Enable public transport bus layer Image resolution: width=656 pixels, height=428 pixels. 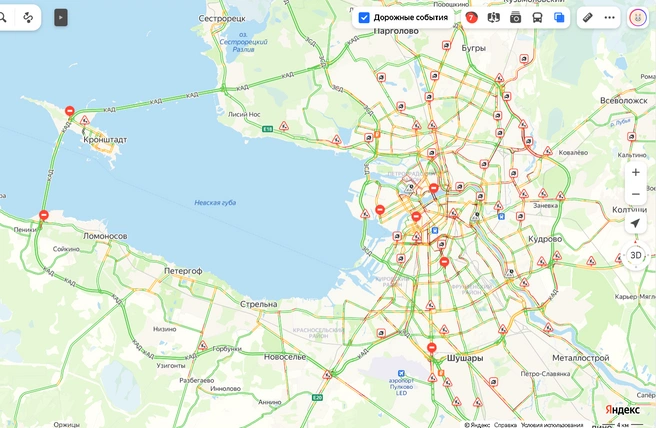(537, 18)
